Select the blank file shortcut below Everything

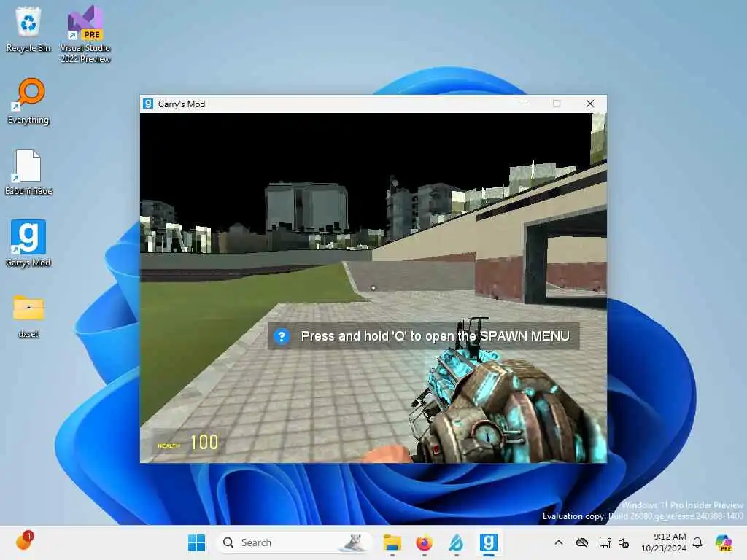pos(28,172)
